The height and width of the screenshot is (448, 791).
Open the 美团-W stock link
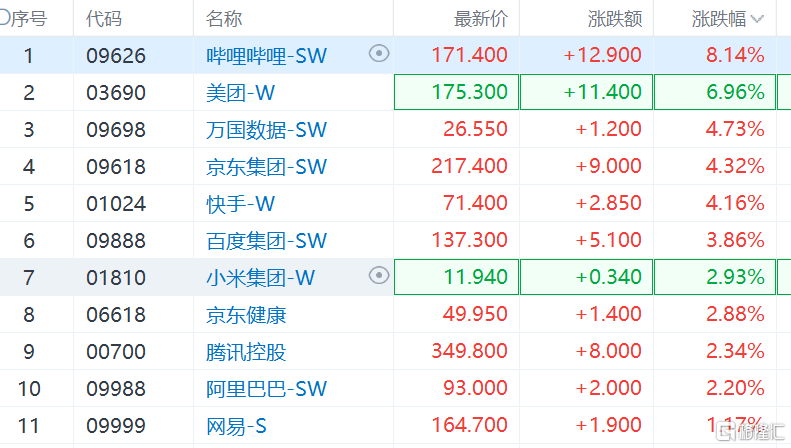(240, 93)
